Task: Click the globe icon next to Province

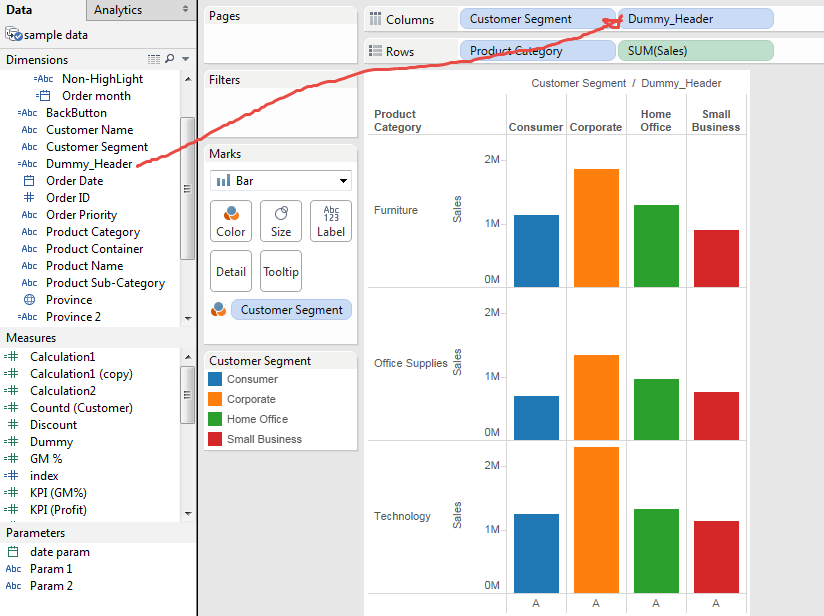Action: 29,300
